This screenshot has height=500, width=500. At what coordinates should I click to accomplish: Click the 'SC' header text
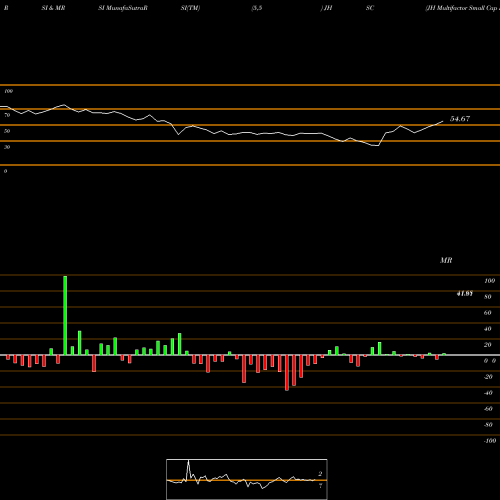[370, 8]
